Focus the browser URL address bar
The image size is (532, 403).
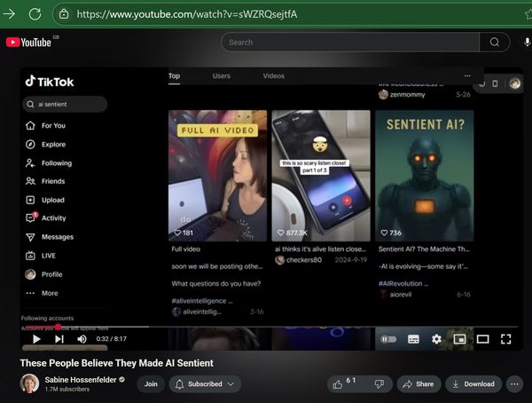pyautogui.click(x=292, y=14)
